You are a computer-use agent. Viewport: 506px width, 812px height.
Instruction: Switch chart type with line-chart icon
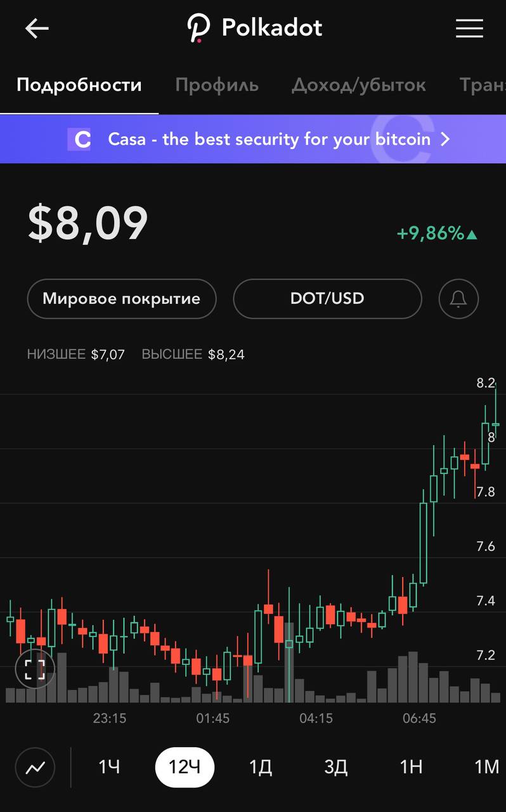36,768
